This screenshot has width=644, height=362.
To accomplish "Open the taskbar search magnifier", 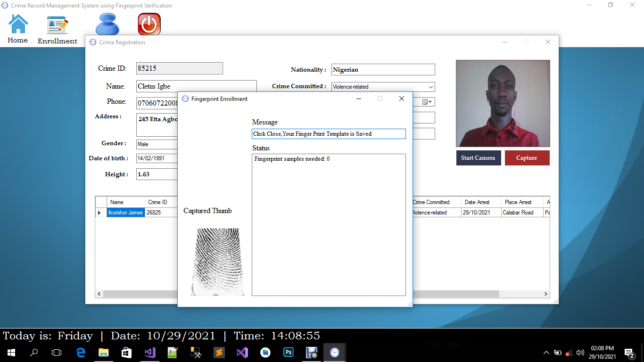I will pos(34,353).
